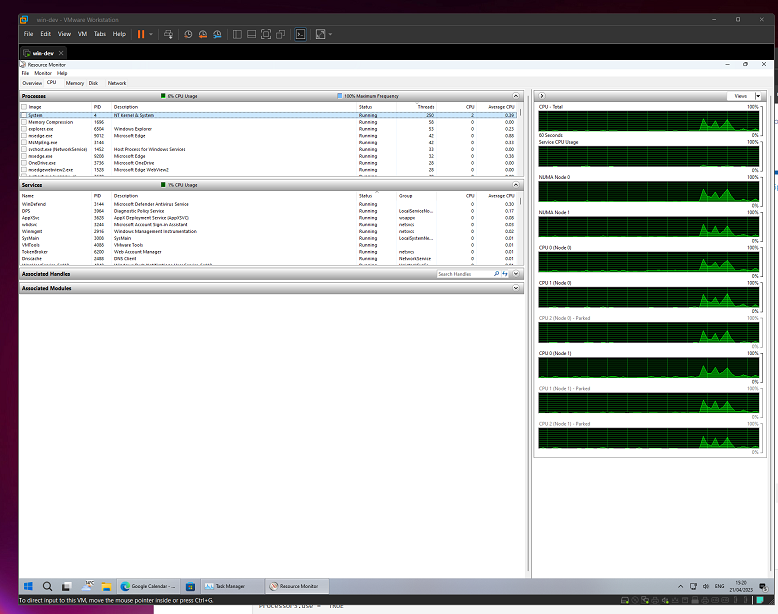Select the WinDefend service row

[268, 204]
